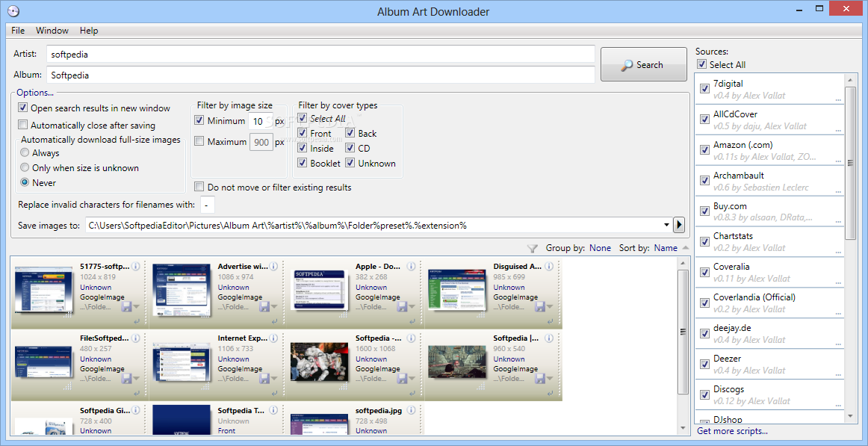Click the Search button
The width and height of the screenshot is (868, 446).
[643, 65]
